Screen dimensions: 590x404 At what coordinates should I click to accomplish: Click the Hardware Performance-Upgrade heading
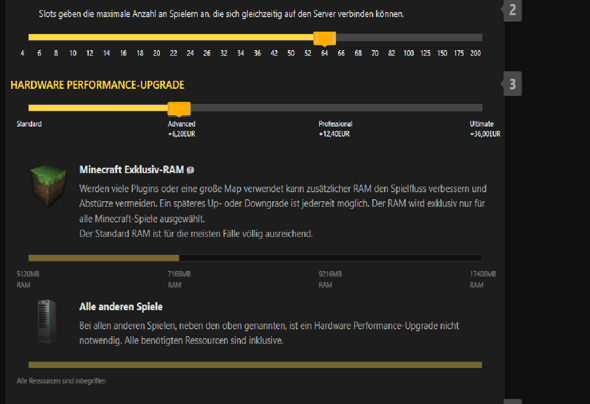click(x=97, y=85)
